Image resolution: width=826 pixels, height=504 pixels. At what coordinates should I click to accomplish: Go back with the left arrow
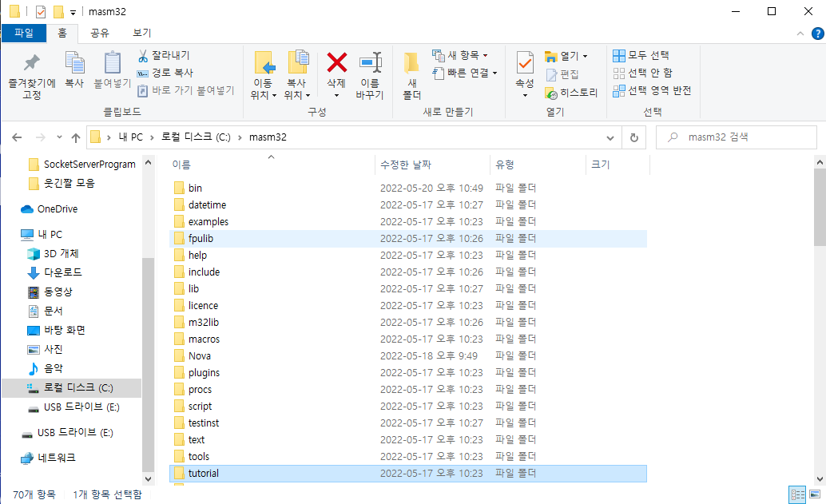(17, 137)
